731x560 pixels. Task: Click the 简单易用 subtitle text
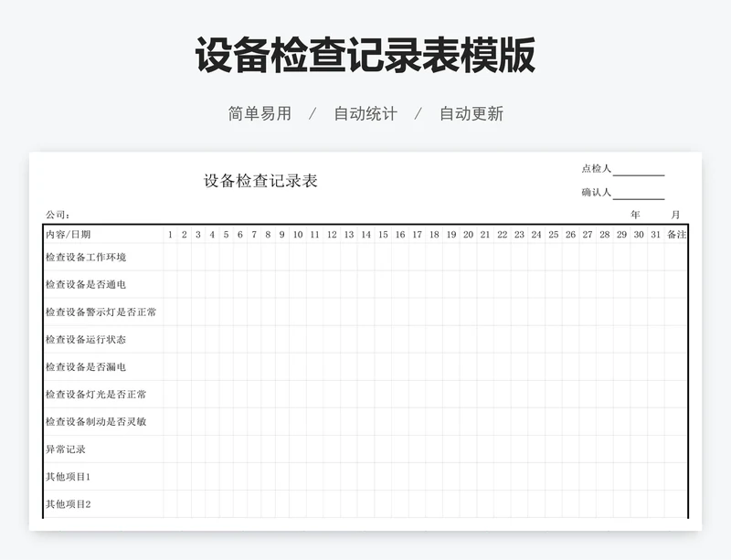tap(260, 113)
